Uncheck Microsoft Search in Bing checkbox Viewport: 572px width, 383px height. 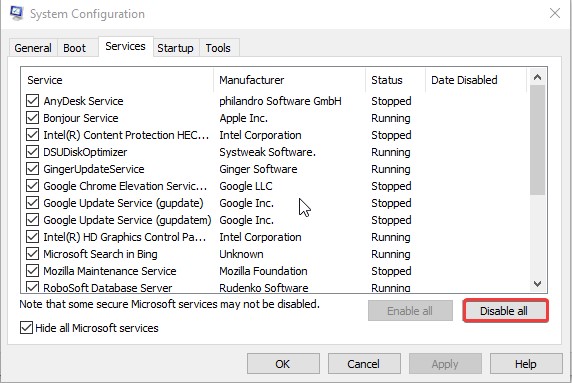click(x=32, y=254)
